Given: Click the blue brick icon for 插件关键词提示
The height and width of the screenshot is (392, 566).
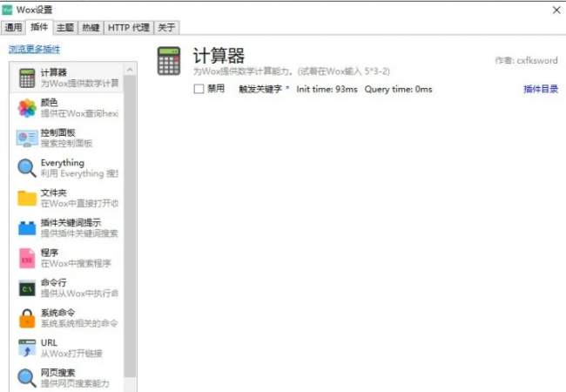Looking at the screenshot, I should tap(27, 228).
